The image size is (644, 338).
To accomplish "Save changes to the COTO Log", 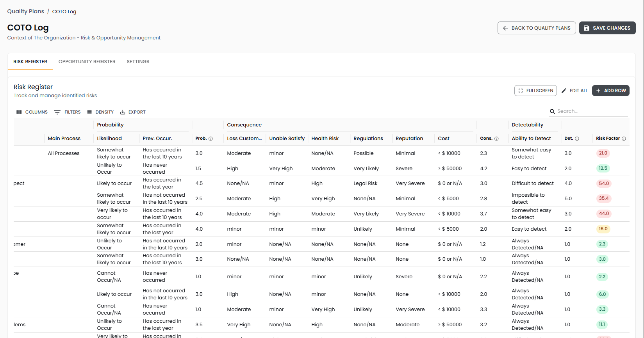I will [x=607, y=28].
